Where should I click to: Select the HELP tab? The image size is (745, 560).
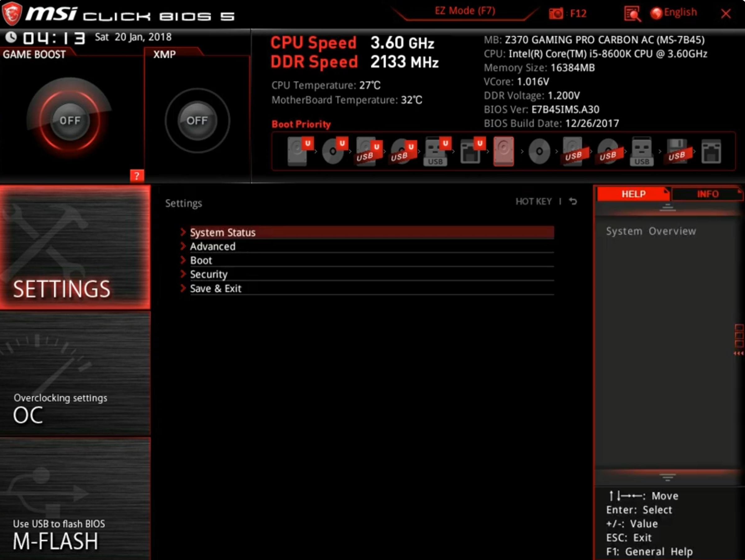pyautogui.click(x=633, y=194)
